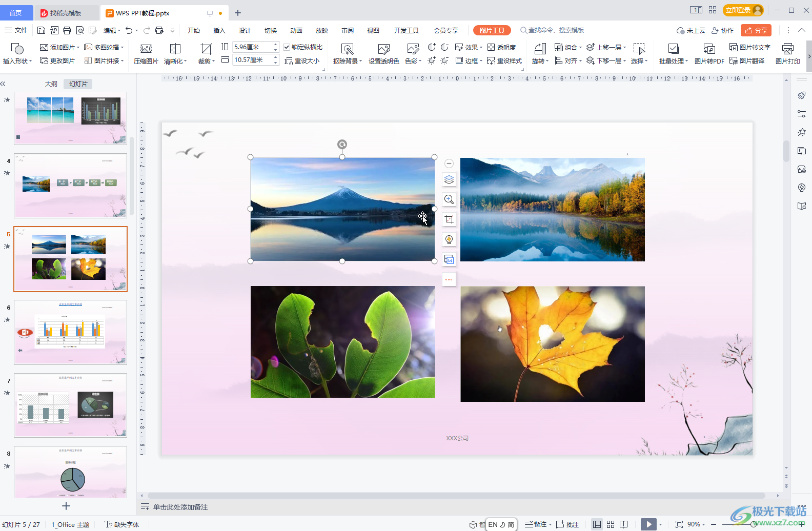The width and height of the screenshot is (812, 531).
Task: Click the floating lightbulb idea icon
Action: [449, 239]
